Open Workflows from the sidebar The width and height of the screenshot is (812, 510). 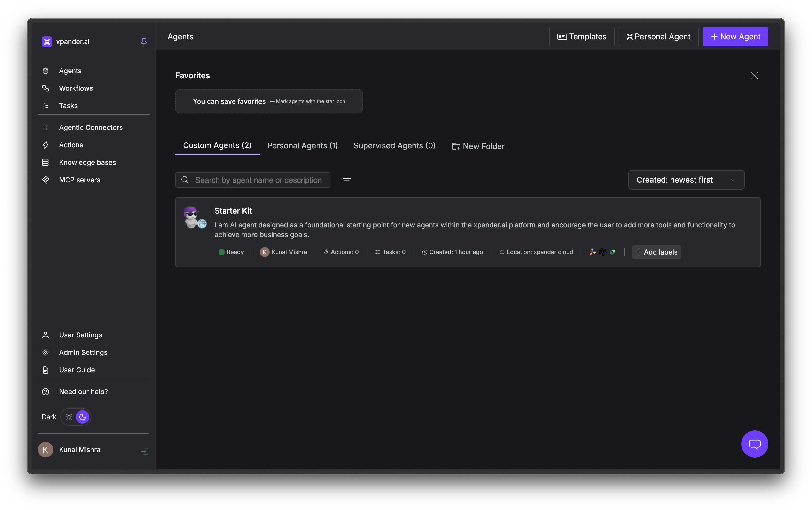click(x=46, y=88)
